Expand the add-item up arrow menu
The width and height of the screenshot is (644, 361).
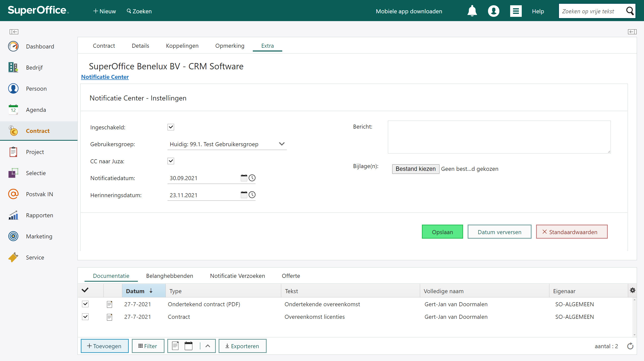pos(208,346)
